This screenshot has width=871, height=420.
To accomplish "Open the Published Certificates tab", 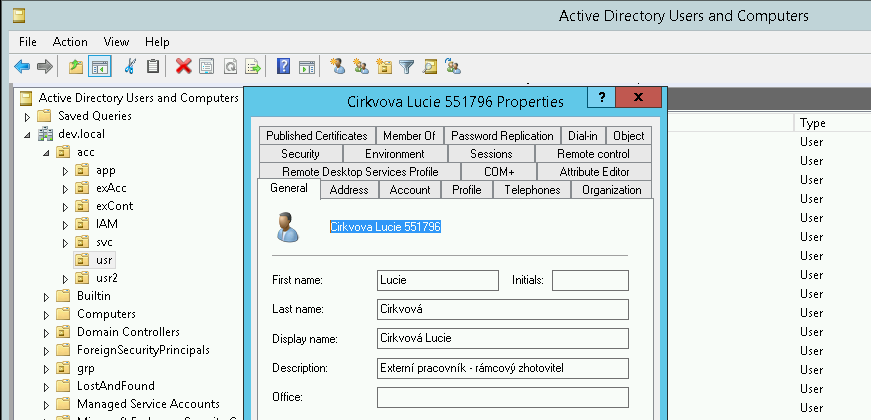I will [317, 136].
